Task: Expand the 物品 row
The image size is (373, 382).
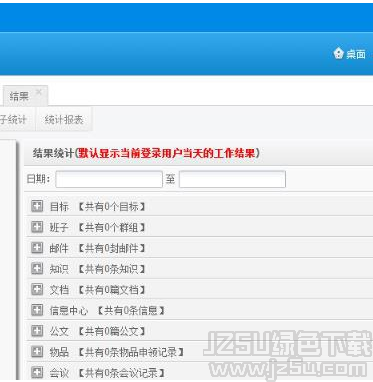Action: tap(37, 351)
